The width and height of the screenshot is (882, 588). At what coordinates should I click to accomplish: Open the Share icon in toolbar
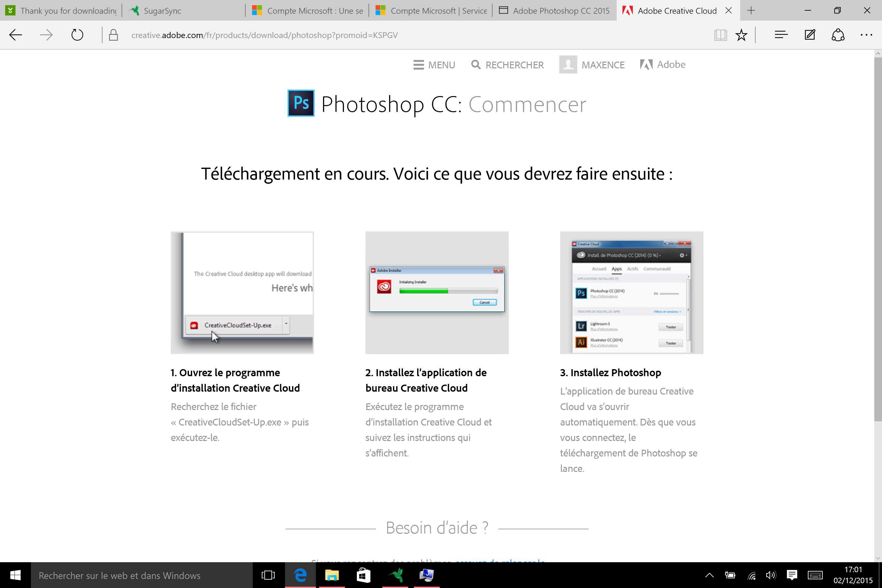click(838, 35)
